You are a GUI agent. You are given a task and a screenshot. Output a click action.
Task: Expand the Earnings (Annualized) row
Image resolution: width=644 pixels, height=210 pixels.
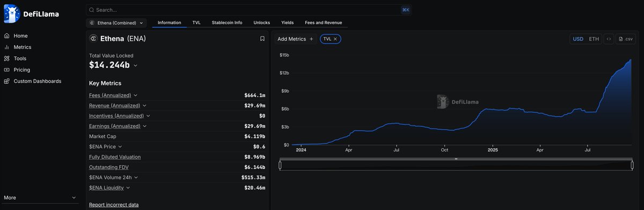pos(144,126)
